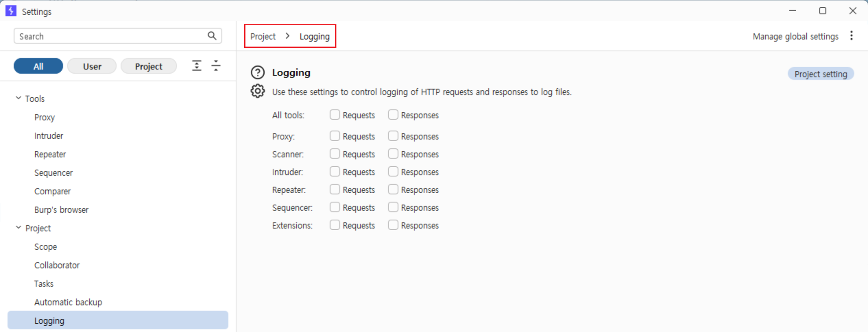Open Sequencer settings in sidebar

pos(53,173)
